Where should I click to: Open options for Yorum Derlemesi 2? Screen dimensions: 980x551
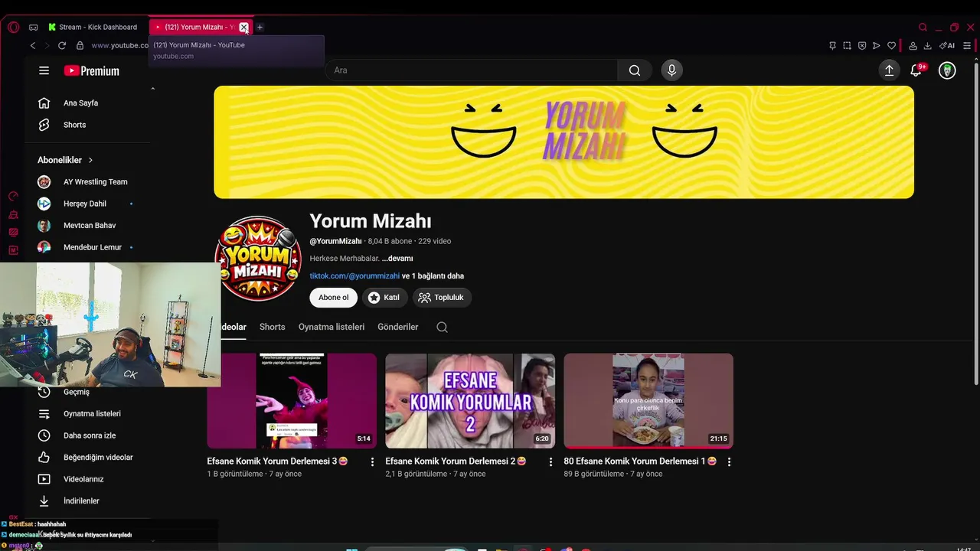coord(550,462)
